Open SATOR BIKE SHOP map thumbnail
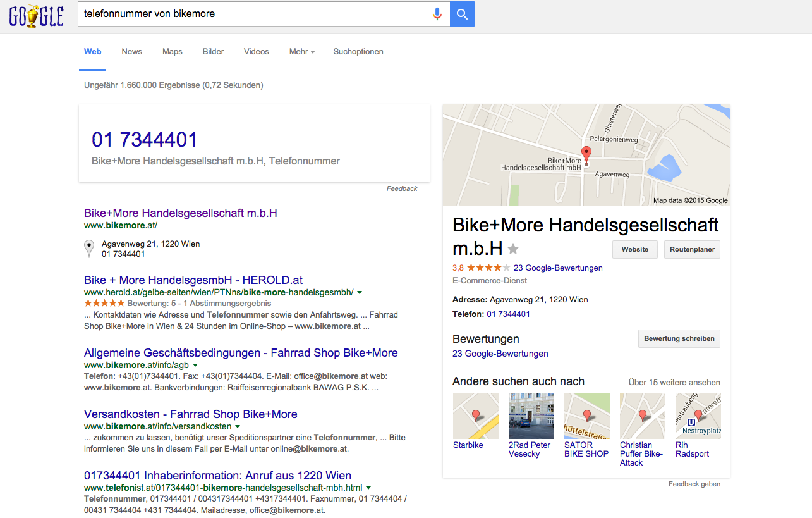The height and width of the screenshot is (518, 812). click(x=587, y=416)
